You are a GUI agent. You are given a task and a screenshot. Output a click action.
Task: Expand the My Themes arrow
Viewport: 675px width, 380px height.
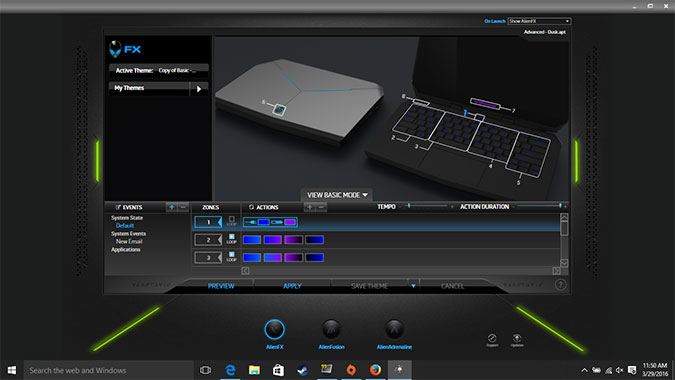click(x=199, y=89)
